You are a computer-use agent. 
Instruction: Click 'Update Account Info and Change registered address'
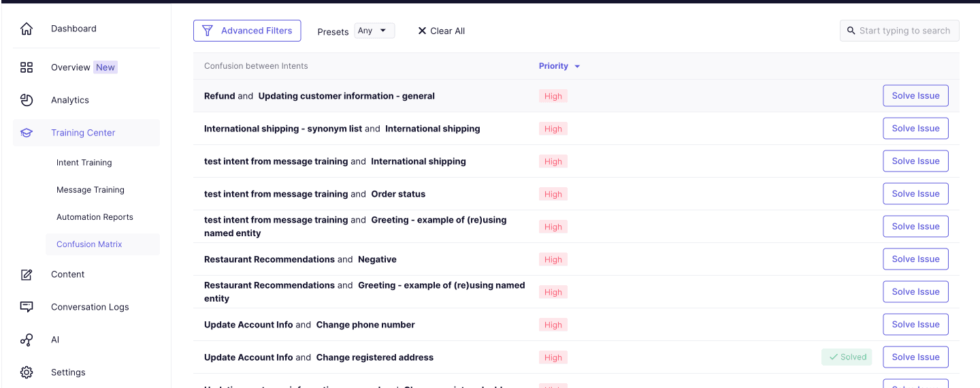click(x=318, y=357)
